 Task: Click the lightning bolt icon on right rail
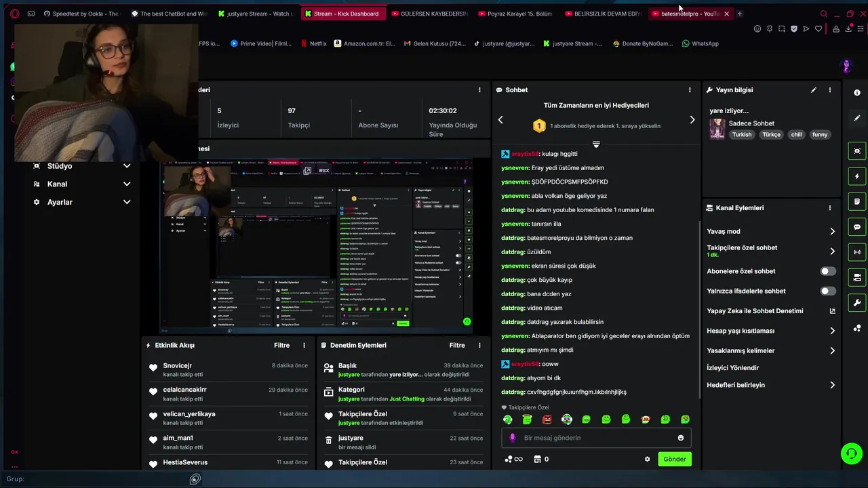point(857,176)
